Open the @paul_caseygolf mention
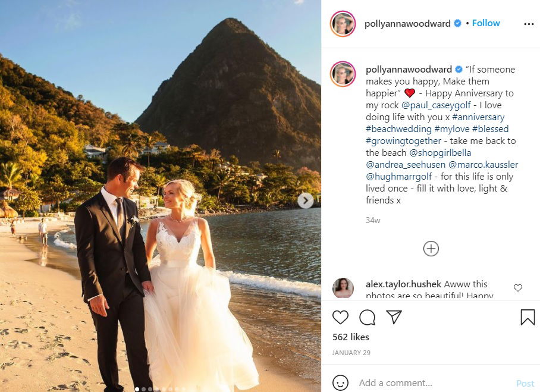Image resolution: width=540 pixels, height=392 pixels. point(436,105)
